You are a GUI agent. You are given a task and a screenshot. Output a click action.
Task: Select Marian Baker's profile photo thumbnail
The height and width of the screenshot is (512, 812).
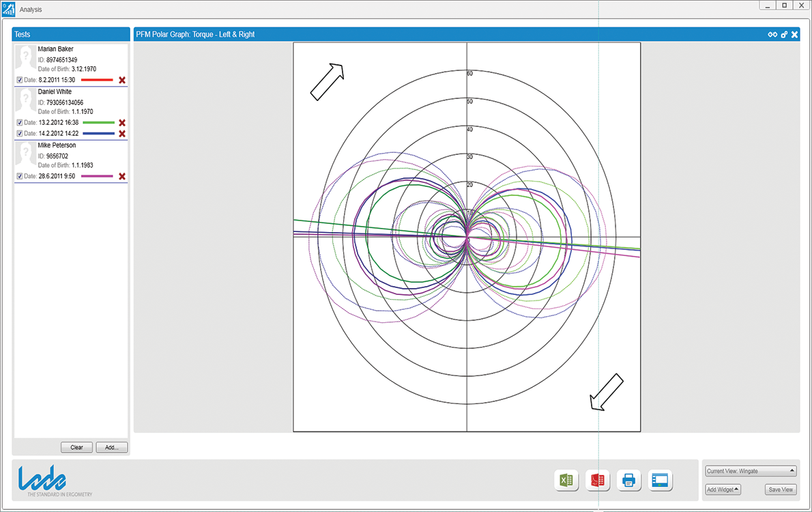click(x=26, y=59)
